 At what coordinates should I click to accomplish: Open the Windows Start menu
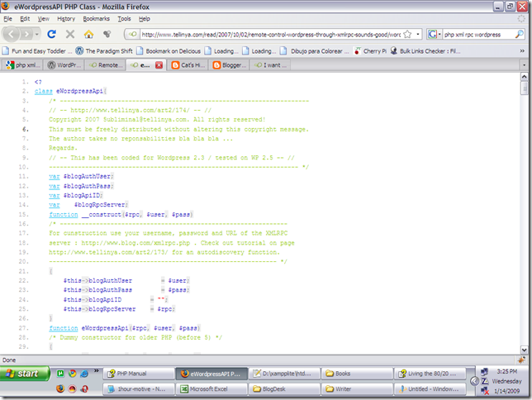(23, 374)
